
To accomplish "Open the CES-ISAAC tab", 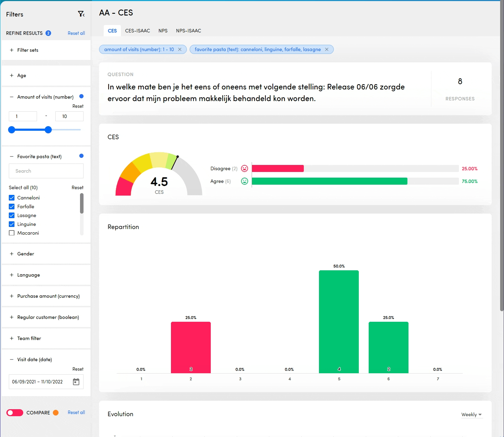I will point(137,31).
